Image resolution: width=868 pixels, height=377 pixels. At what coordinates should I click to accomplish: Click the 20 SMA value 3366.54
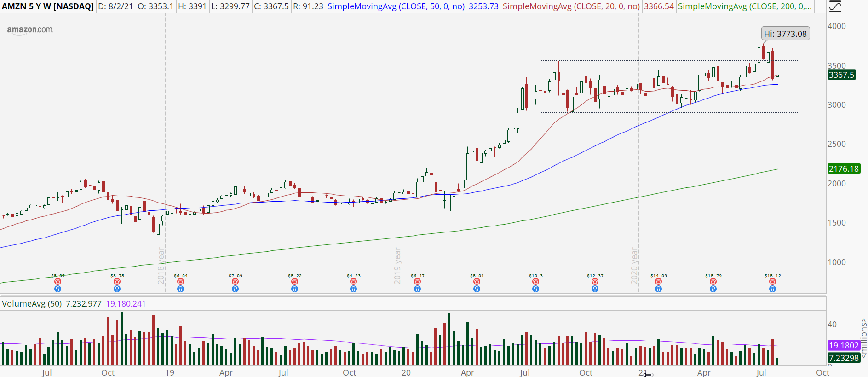(659, 6)
